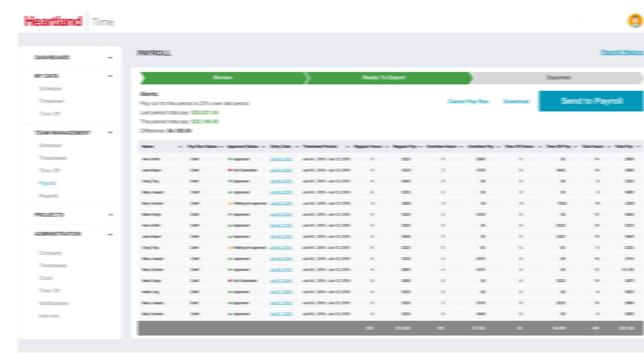Image resolution: width=644 pixels, height=362 pixels.
Task: Open Time Off under Administration
Action: point(50,291)
